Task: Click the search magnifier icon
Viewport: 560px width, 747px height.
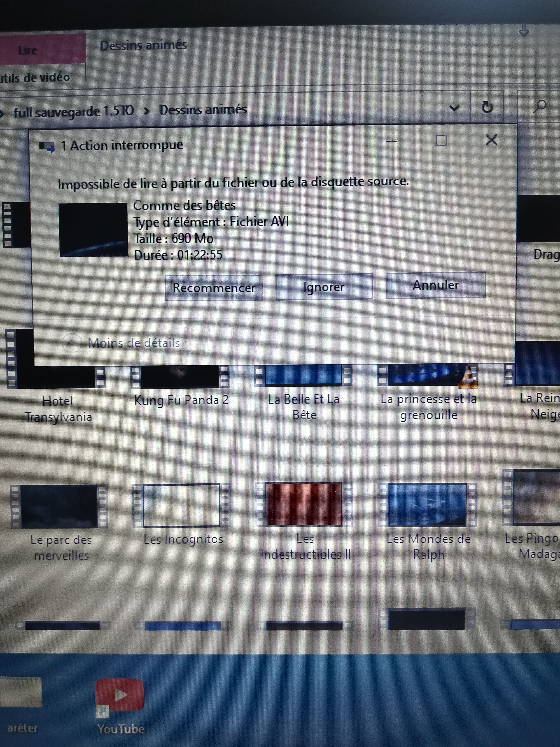Action: 540,106
